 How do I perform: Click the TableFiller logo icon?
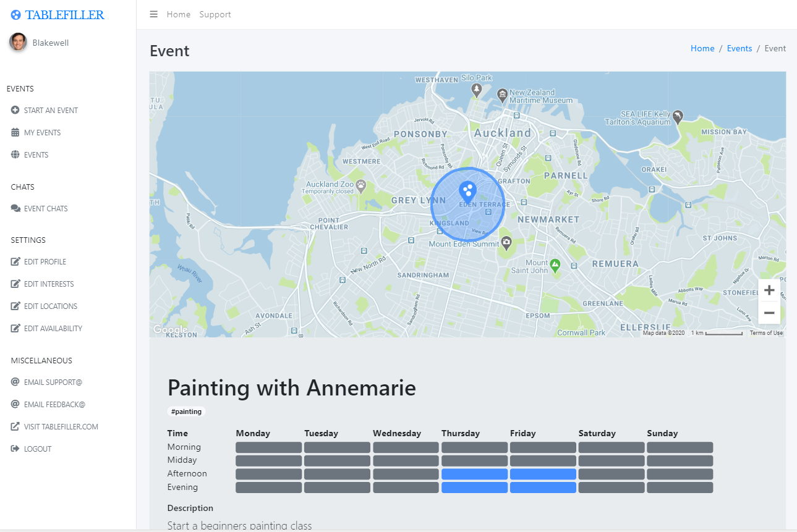point(16,15)
